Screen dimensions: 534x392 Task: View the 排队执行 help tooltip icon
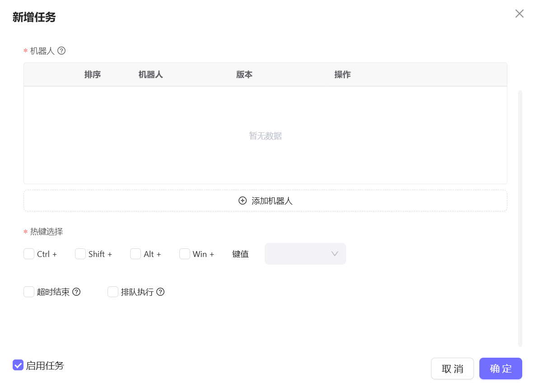[160, 292]
